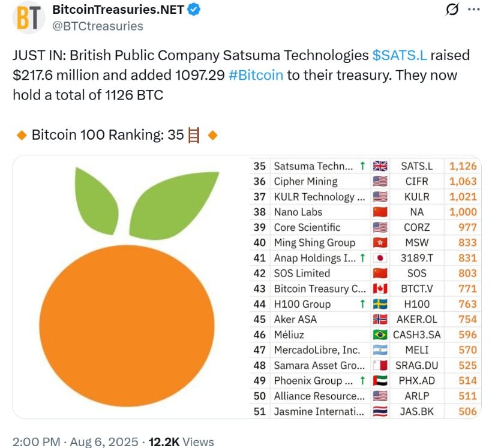Click the UK flag in Satsuma row

tap(380, 166)
